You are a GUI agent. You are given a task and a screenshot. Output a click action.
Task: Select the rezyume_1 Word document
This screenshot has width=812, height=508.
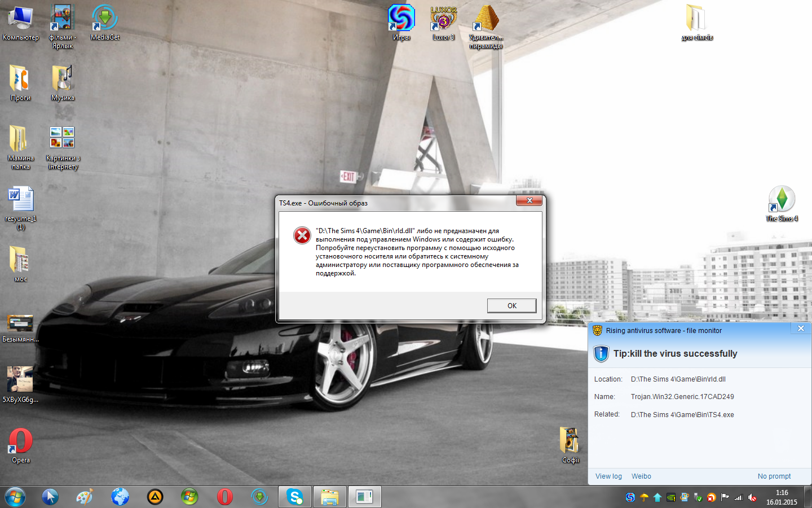[21, 208]
